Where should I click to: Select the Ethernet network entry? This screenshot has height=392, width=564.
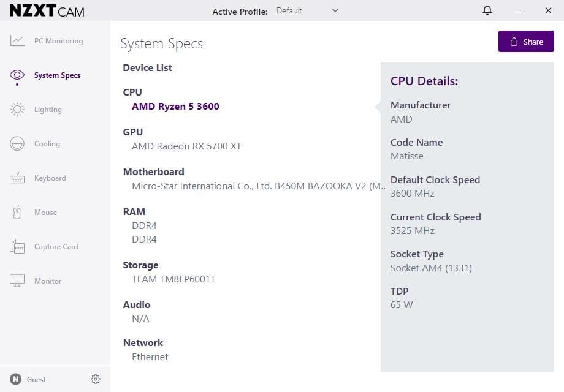[150, 357]
